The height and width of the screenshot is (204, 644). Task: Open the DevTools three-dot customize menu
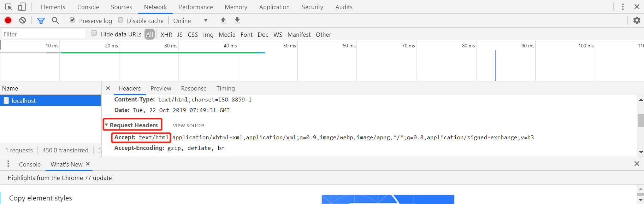pyautogui.click(x=623, y=7)
